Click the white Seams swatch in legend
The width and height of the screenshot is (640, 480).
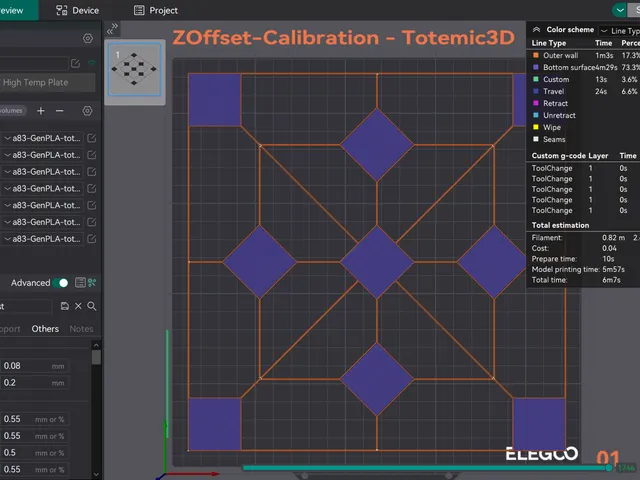point(536,139)
